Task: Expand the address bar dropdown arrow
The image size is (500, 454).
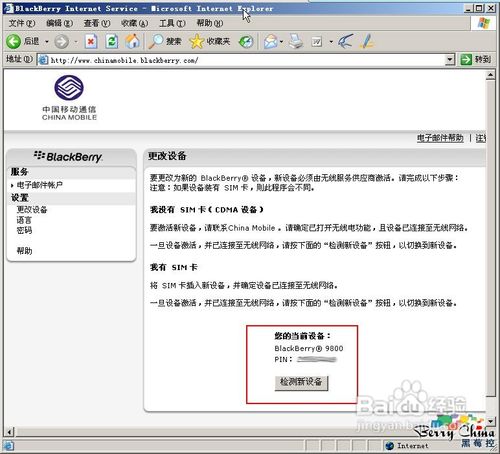Action: point(450,60)
